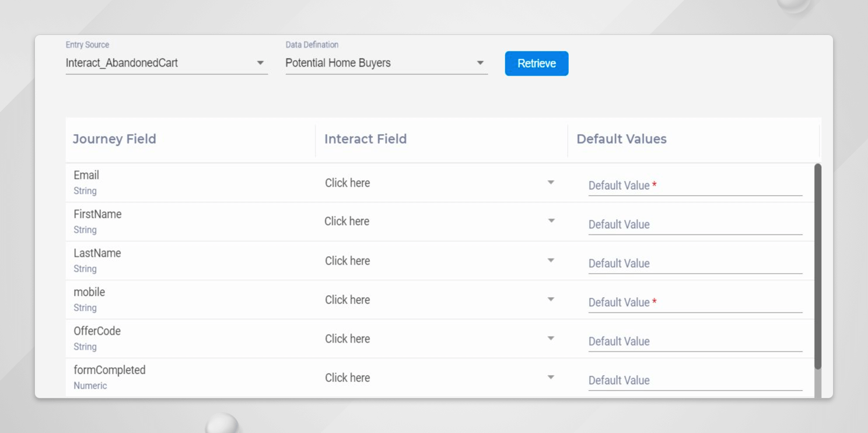
Task: Expand Interact Field dropdown for FirstName
Action: pos(439,221)
